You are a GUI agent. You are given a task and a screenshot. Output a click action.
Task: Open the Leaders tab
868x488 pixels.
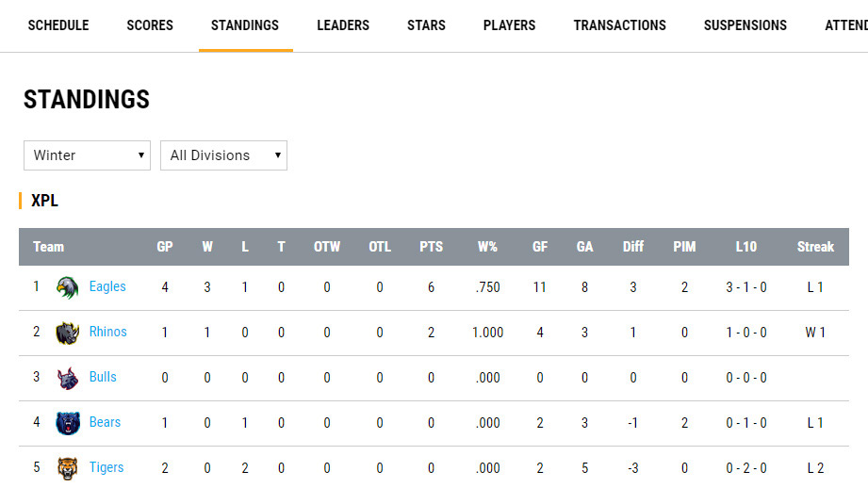click(x=343, y=25)
